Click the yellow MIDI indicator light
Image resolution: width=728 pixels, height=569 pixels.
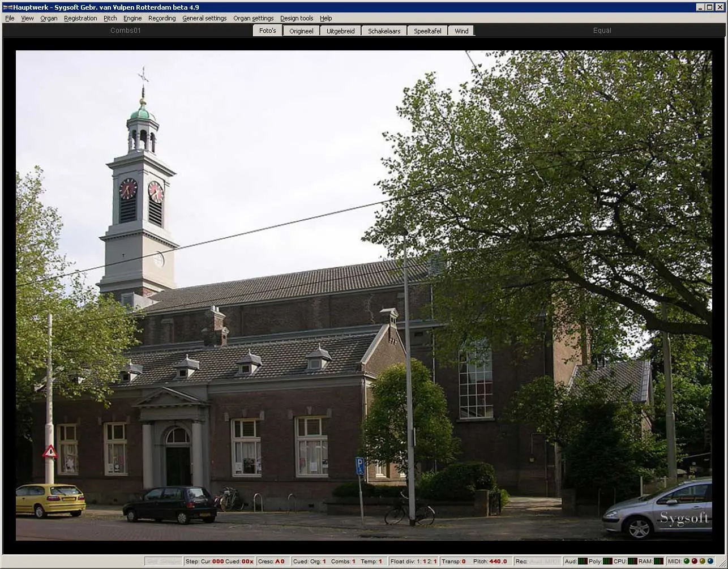tap(703, 561)
